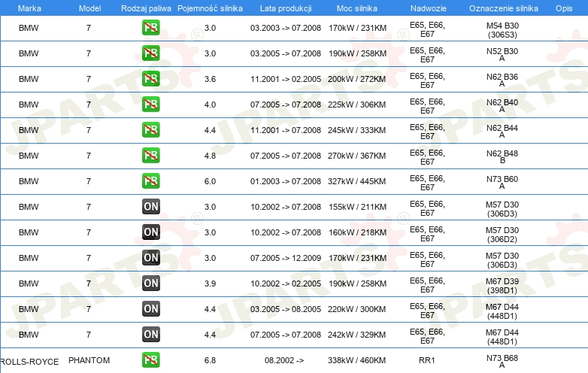Click petrol fuel icon in N73 B60 row
The width and height of the screenshot is (588, 373).
(x=150, y=180)
